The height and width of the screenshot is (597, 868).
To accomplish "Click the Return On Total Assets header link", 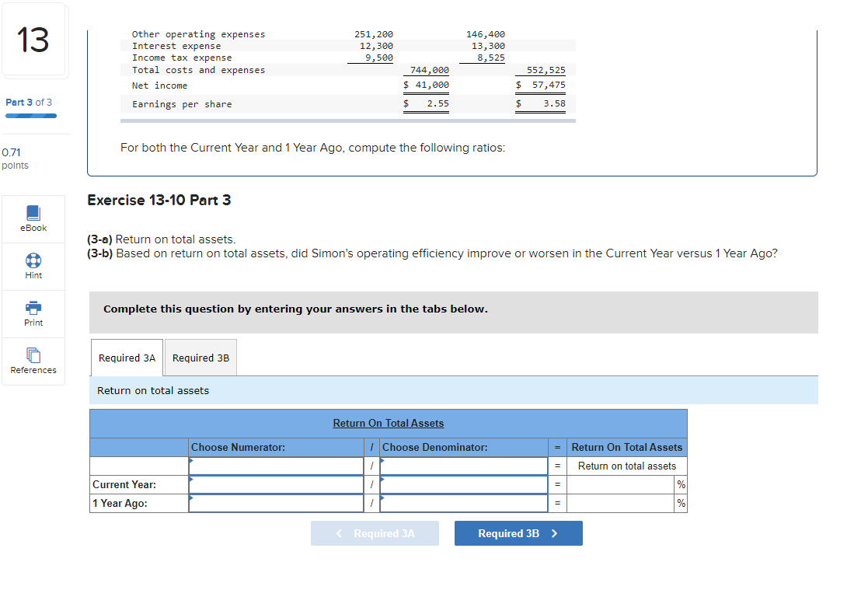I will tap(389, 423).
